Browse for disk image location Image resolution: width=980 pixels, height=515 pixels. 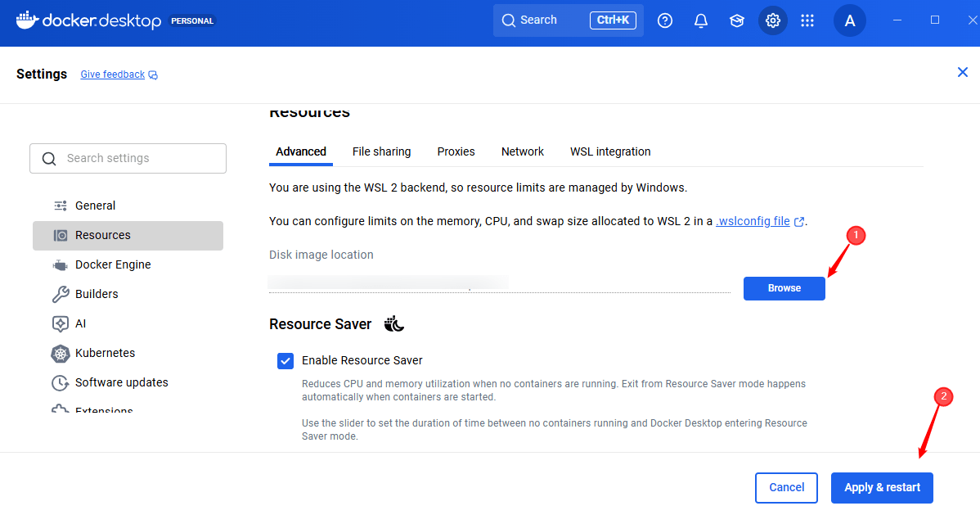click(x=784, y=288)
